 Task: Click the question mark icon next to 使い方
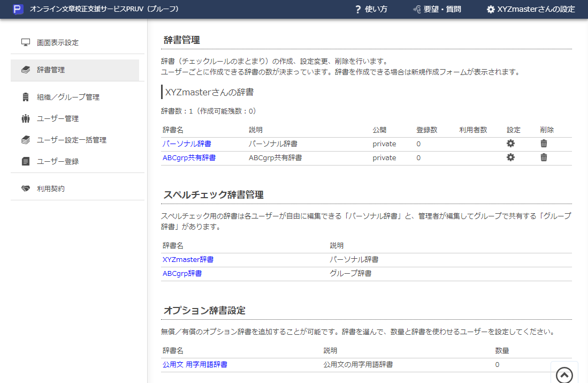click(357, 9)
